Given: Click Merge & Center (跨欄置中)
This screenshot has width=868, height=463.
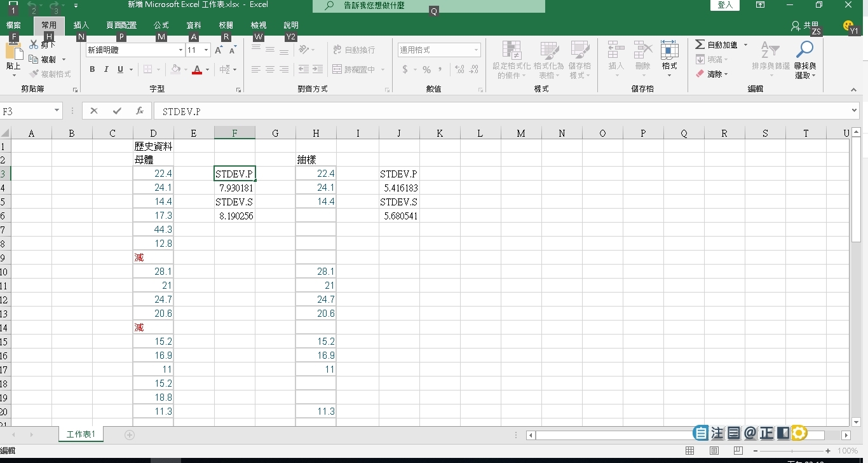Looking at the screenshot, I should 355,69.
